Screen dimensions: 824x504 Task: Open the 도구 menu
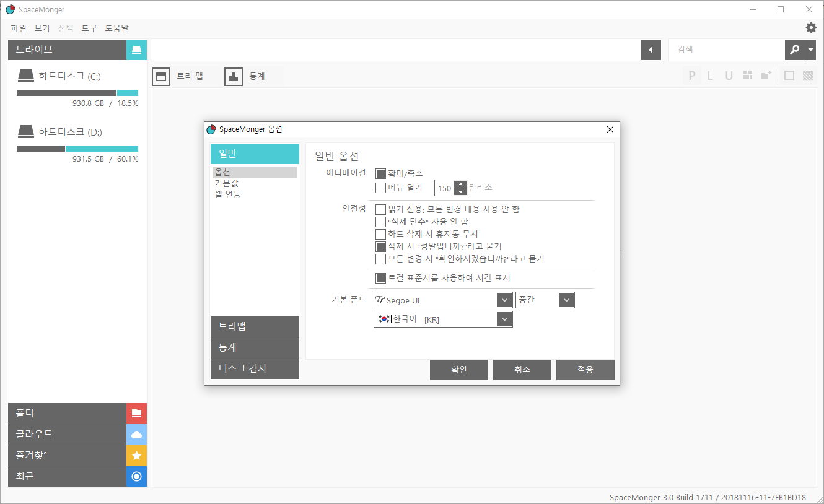[x=89, y=28]
